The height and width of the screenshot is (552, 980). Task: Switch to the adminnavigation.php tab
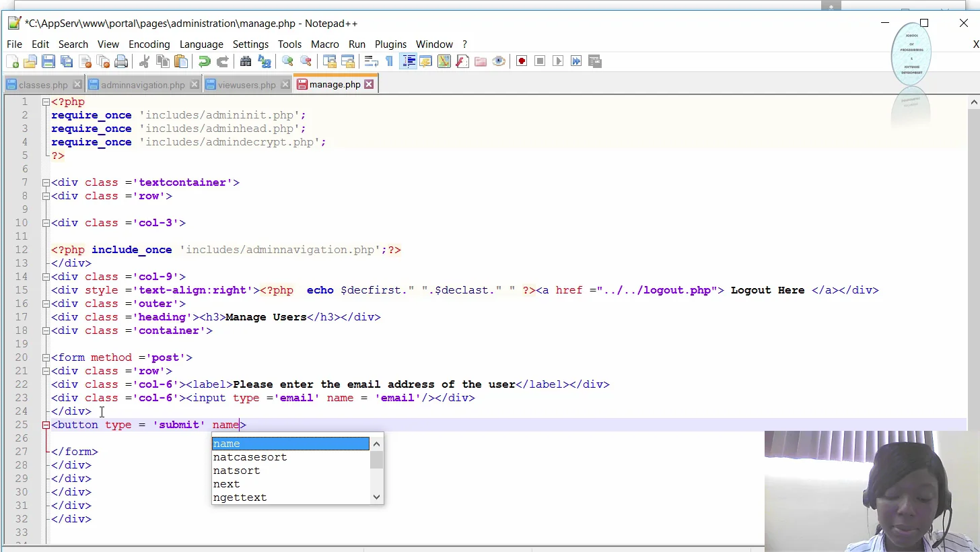(143, 85)
